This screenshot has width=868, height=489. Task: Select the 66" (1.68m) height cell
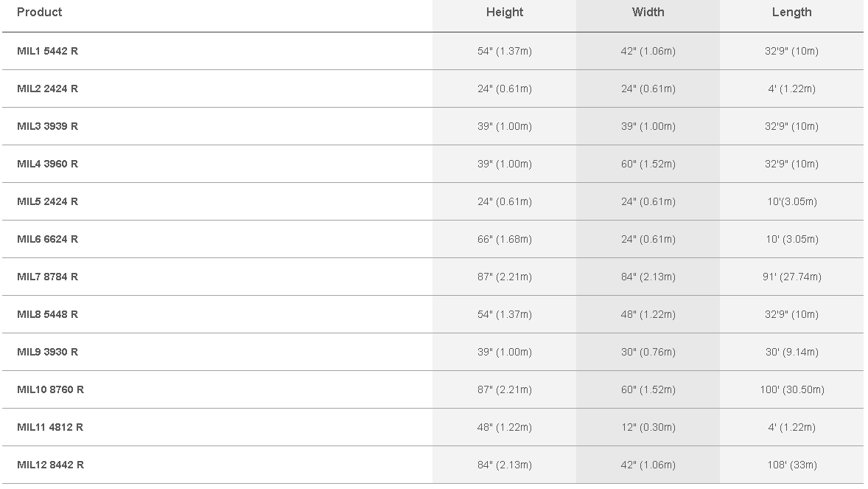505,239
